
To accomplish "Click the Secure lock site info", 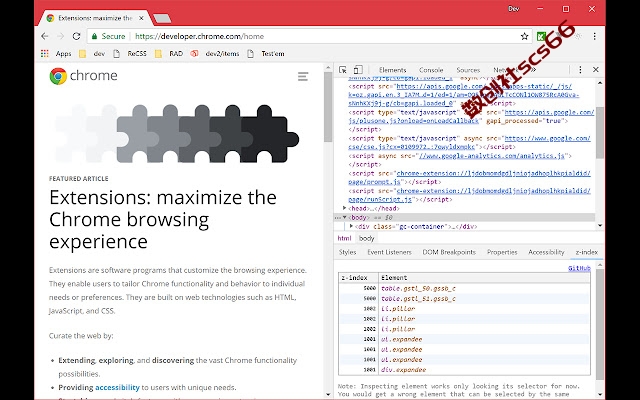I will [108, 36].
